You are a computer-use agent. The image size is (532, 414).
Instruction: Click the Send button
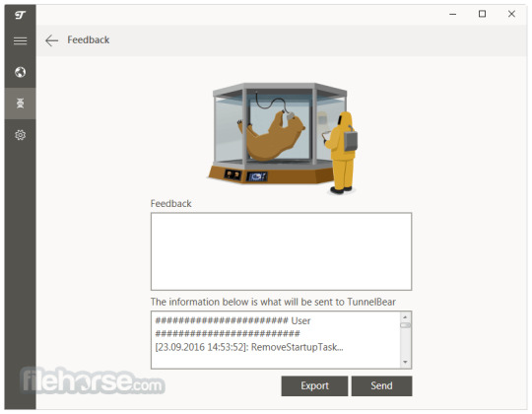coord(381,385)
